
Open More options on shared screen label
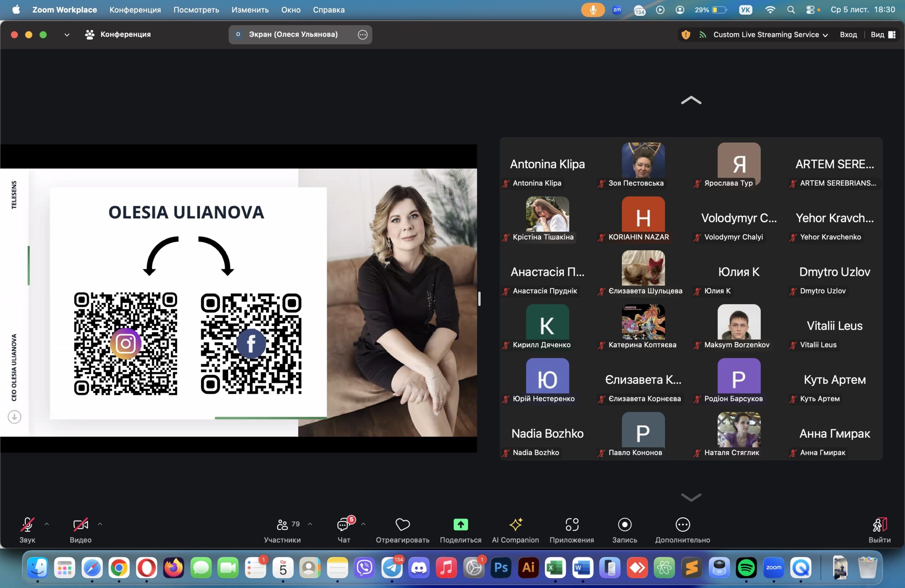pos(362,35)
